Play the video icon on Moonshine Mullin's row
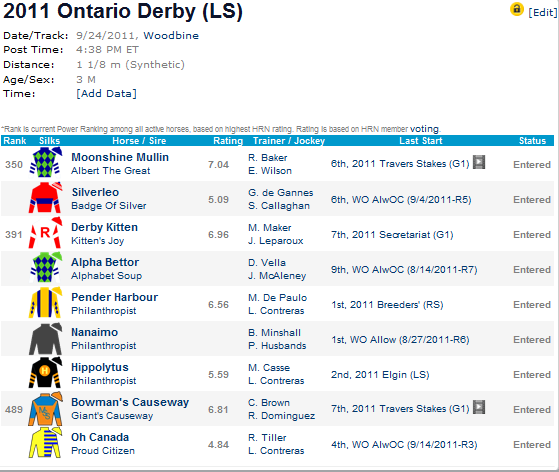559x472 pixels. [479, 162]
